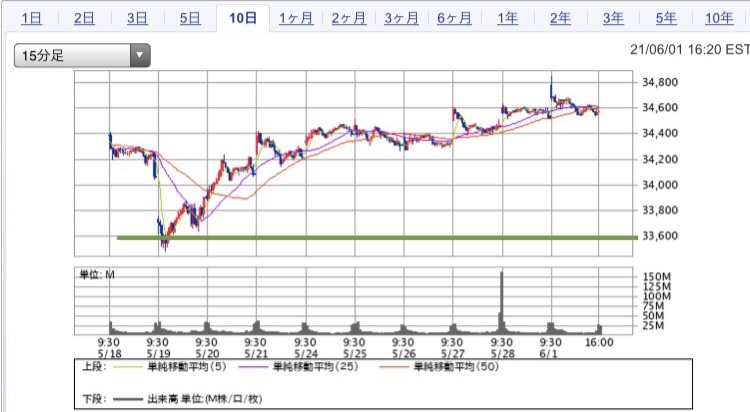This screenshot has height=412, width=750.
Task: Click the 34,400 price axis label
Action: [x=660, y=133]
